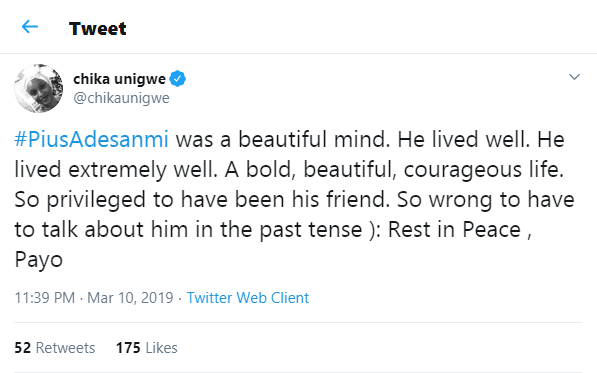The width and height of the screenshot is (597, 373).
Task: Click the Tweet page heading
Action: point(97,29)
